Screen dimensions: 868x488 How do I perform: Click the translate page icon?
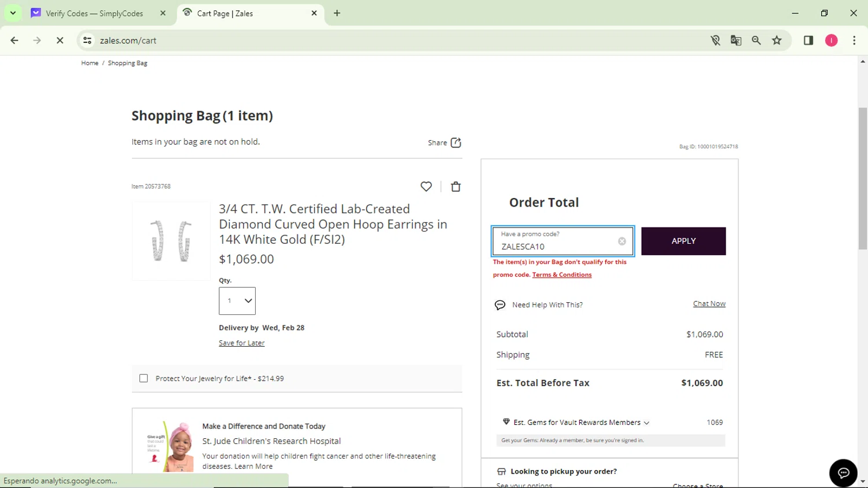(736, 41)
